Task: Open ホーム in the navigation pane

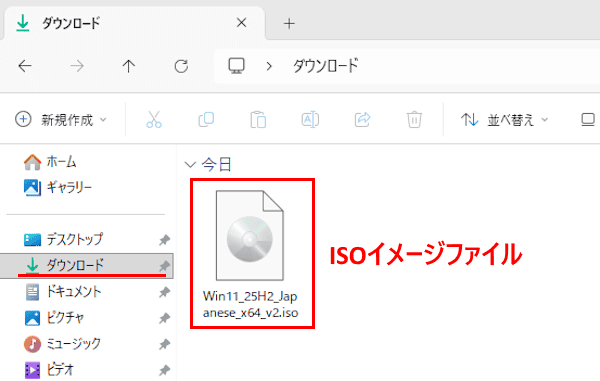Action: 50,162
